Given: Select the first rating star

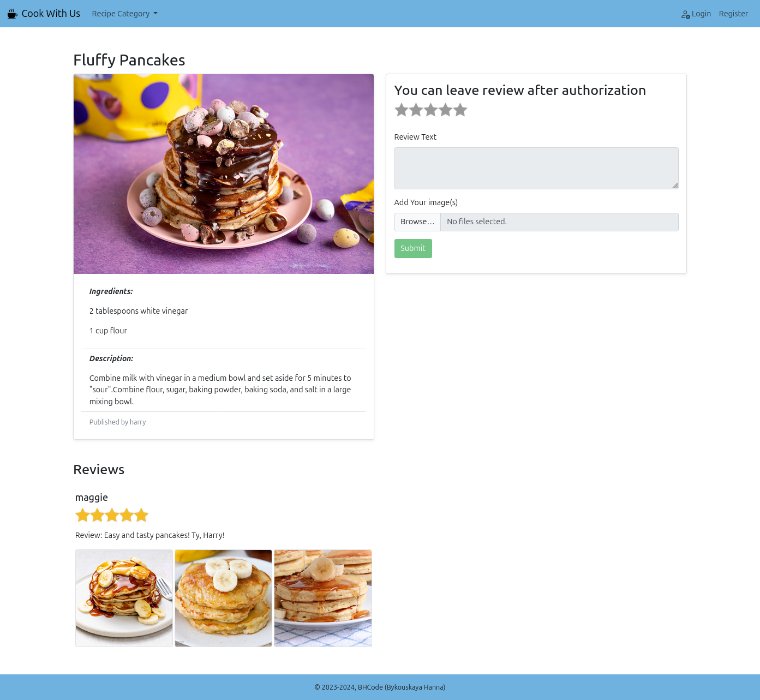Looking at the screenshot, I should [402, 110].
